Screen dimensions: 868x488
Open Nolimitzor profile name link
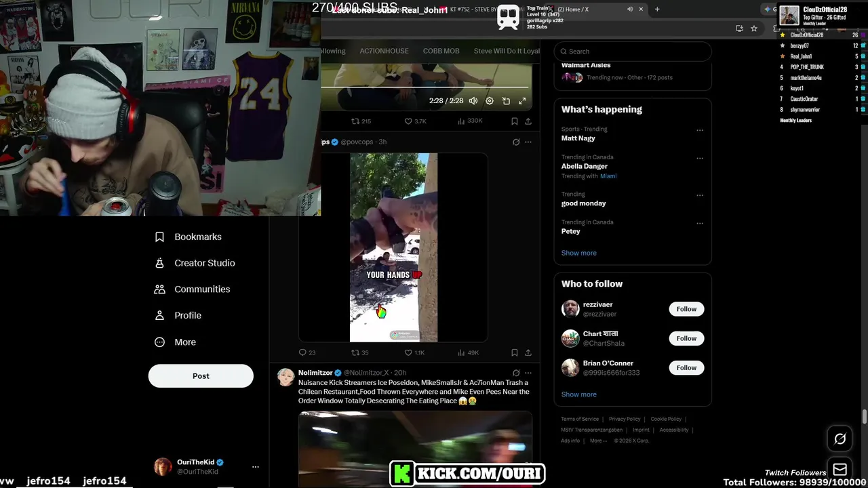pos(315,373)
